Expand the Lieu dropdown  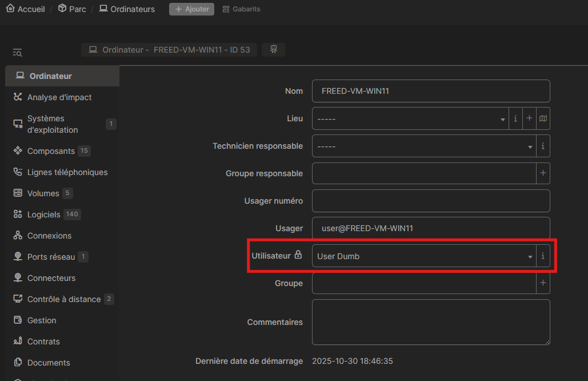pyautogui.click(x=410, y=118)
